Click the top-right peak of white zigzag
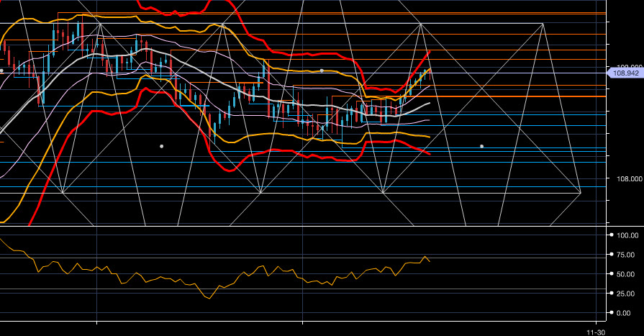The height and width of the screenshot is (336, 644). pos(543,24)
